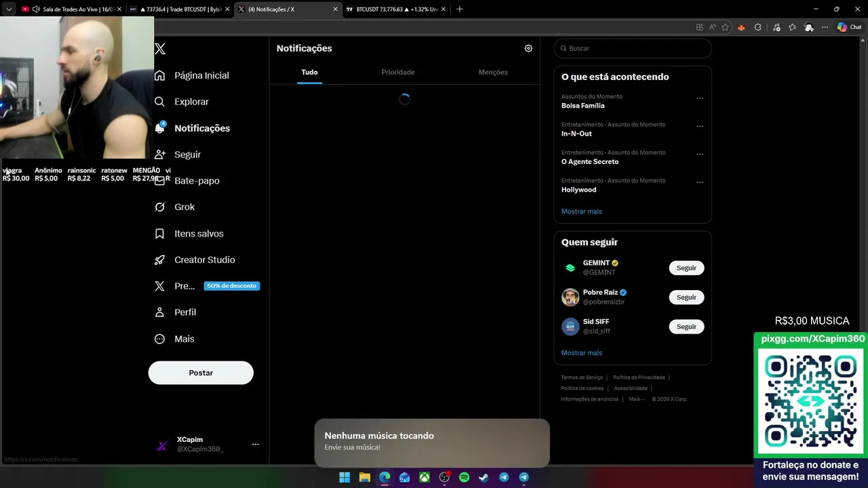Click the media control music icon in toolbar

[x=776, y=27]
